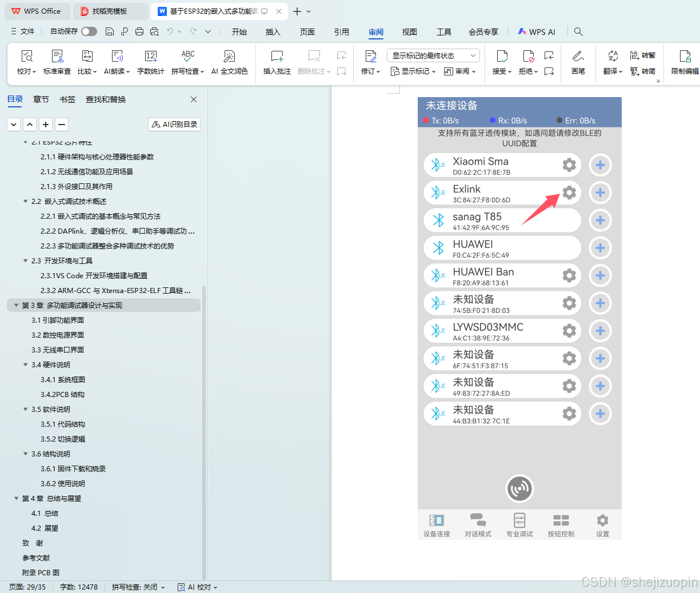Insert a comment with 插入批注
The image size is (700, 593).
(277, 62)
